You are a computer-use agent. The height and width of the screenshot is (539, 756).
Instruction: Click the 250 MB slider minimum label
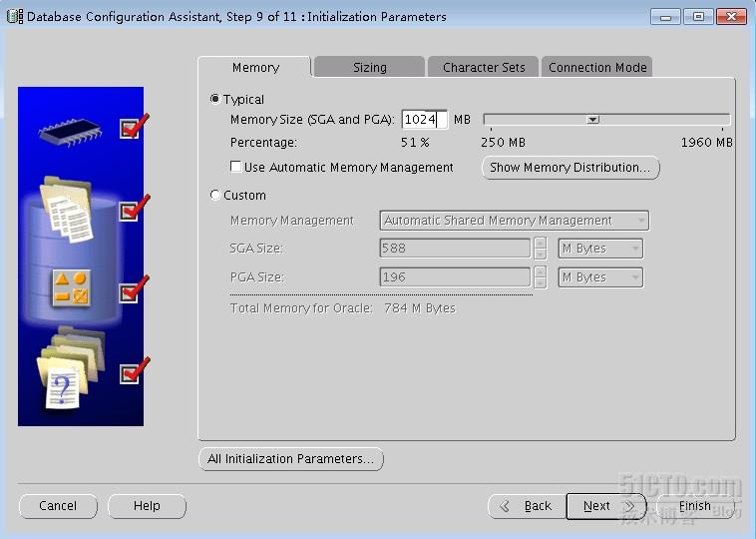pos(503,143)
